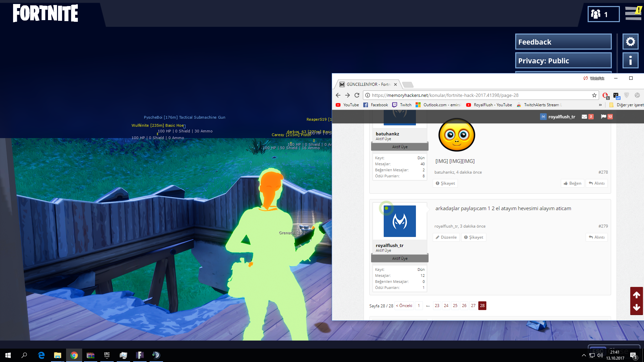The image size is (644, 362).
Task: Open the extension icon showing 'off' badge
Action: pyautogui.click(x=616, y=96)
